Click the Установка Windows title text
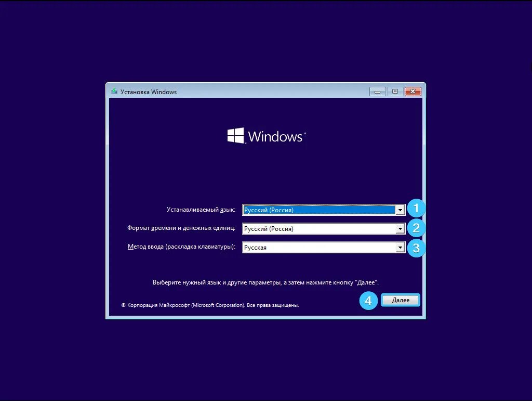Screen dimensions: 532x401 (x=149, y=92)
